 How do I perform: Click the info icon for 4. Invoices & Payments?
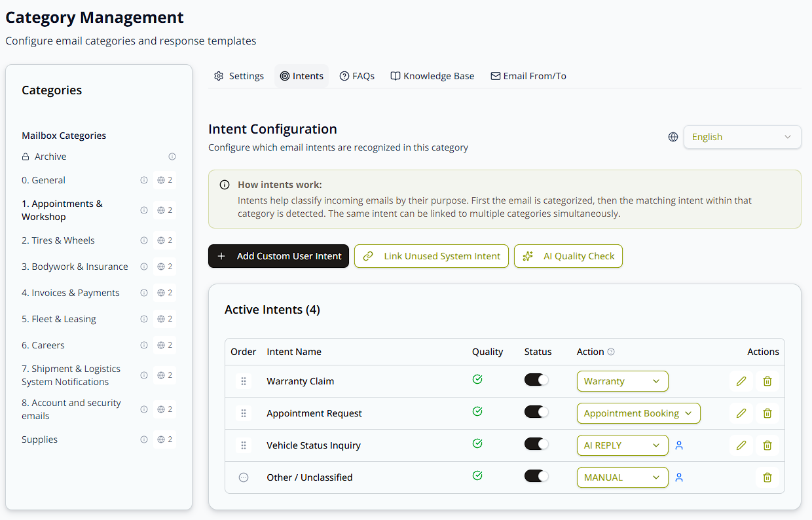[x=144, y=293]
